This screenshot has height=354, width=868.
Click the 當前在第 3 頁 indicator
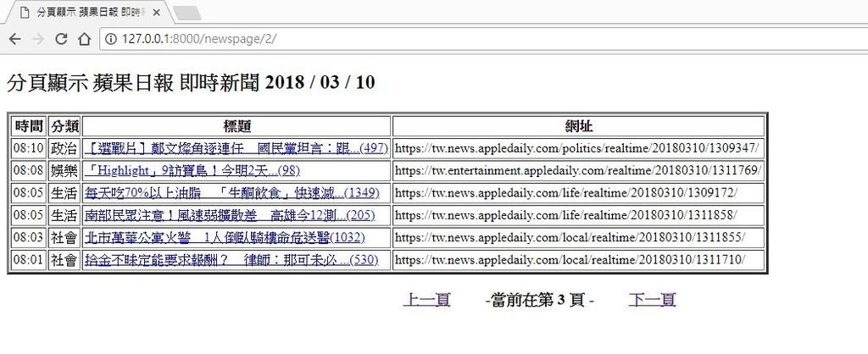point(539,301)
